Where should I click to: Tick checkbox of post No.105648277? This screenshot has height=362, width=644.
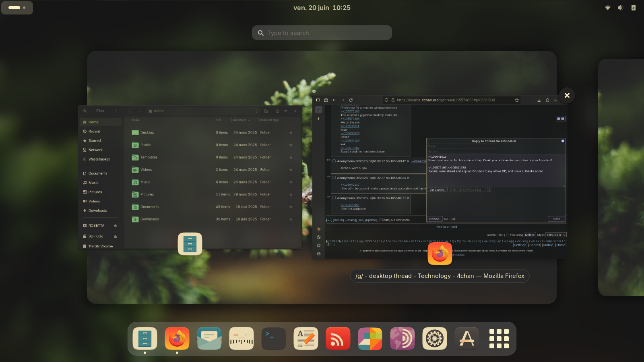pos(334,197)
